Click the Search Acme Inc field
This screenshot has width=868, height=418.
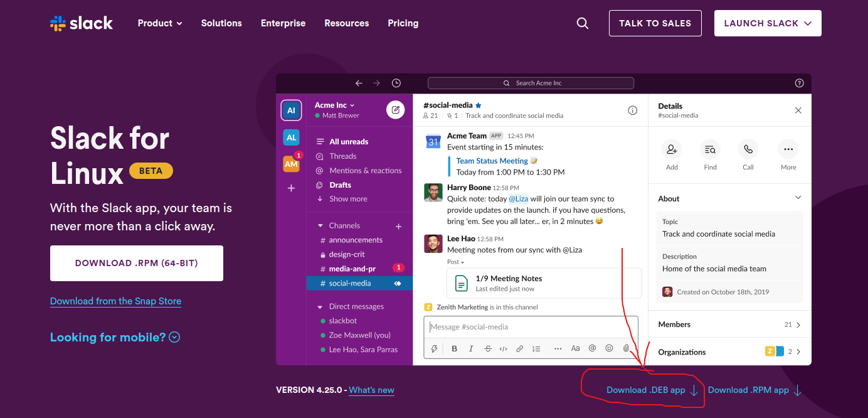click(x=531, y=83)
